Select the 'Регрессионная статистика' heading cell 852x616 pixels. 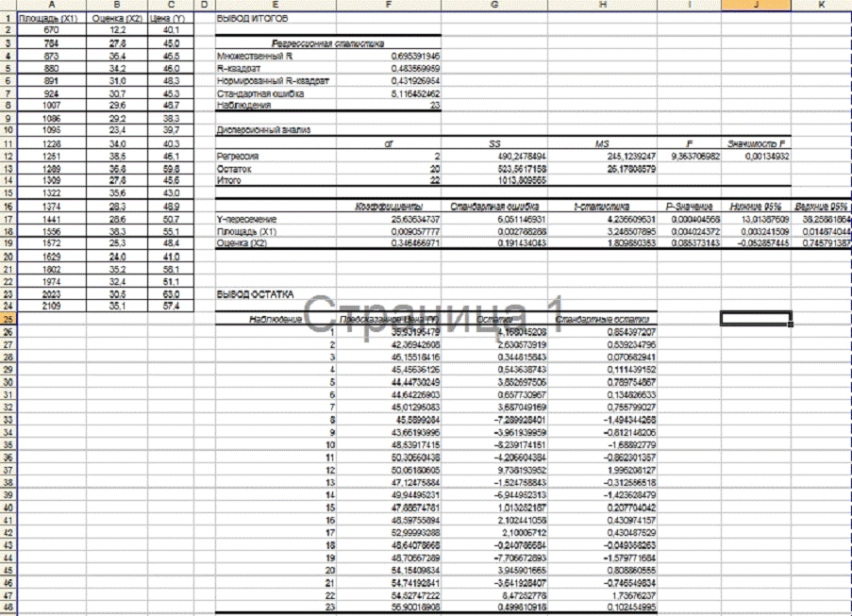(x=327, y=43)
